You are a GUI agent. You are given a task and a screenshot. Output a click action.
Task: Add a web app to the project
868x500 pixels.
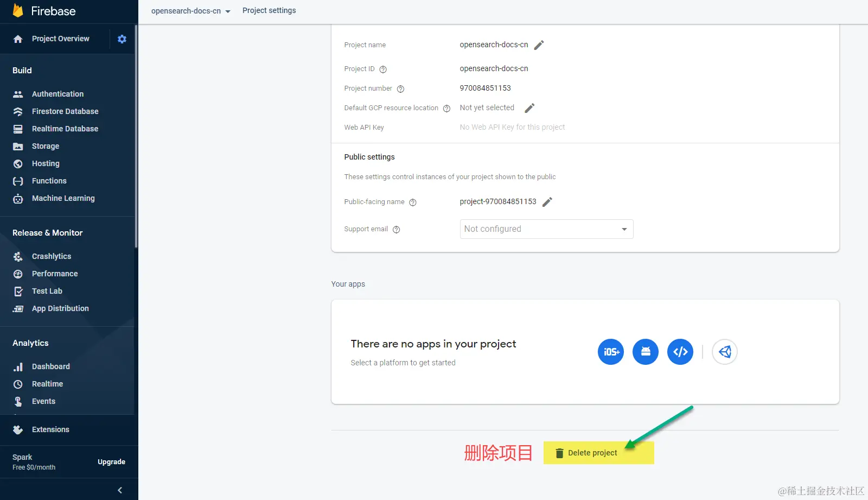click(680, 352)
